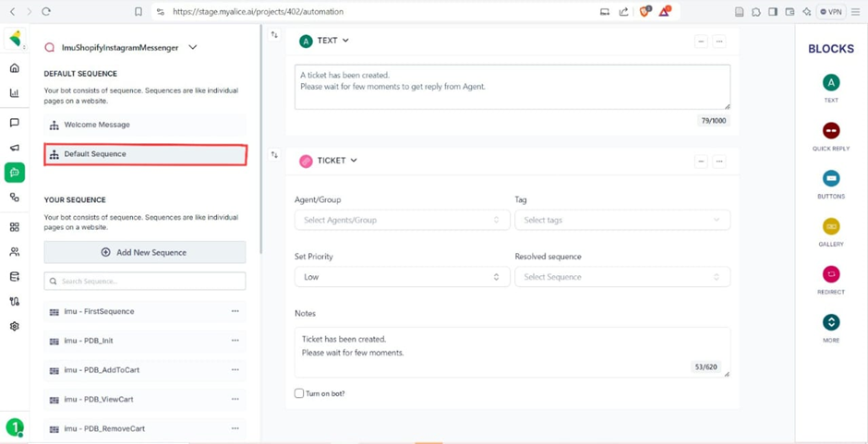Open the Set Priority dropdown showing Low
The image size is (868, 444).
click(x=401, y=277)
